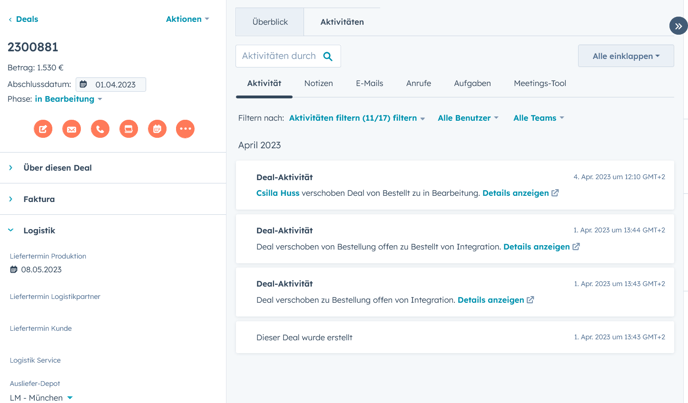The height and width of the screenshot is (403, 688).
Task: Expand the 'Über diesen Deal' section
Action: (x=57, y=168)
